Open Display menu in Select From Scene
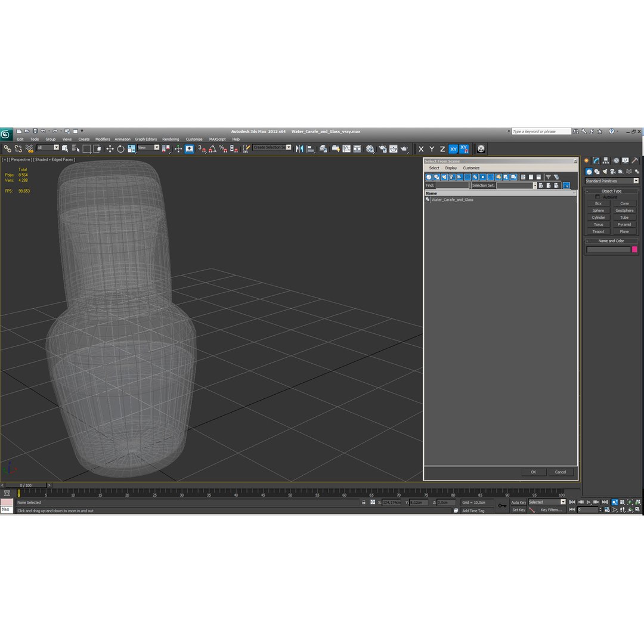This screenshot has height=644, width=644. [451, 168]
